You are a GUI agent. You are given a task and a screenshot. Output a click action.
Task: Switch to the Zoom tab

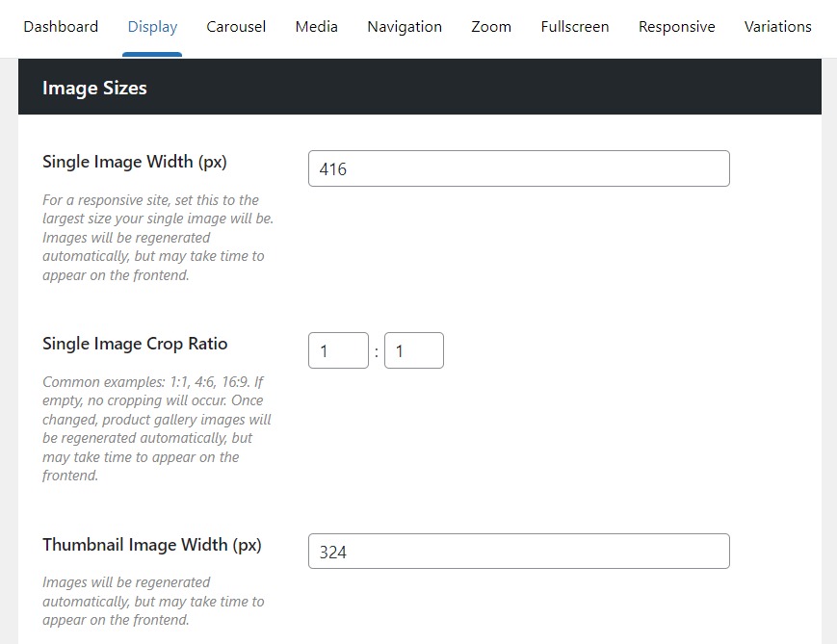point(491,26)
